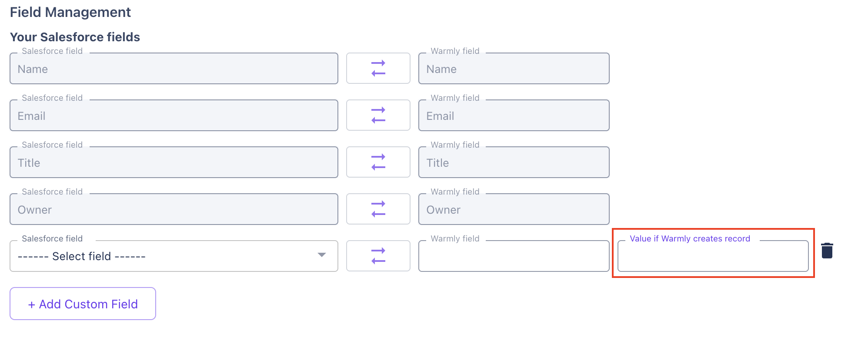Viewport: 868px width, 337px height.
Task: Focus the Value if Warmly creates record input
Action: 713,256
